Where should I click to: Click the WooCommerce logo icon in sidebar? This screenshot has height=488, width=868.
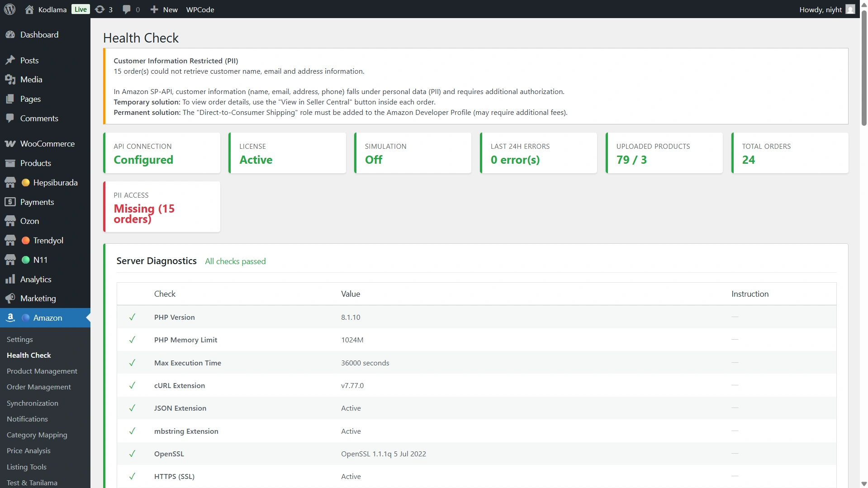[x=10, y=144]
